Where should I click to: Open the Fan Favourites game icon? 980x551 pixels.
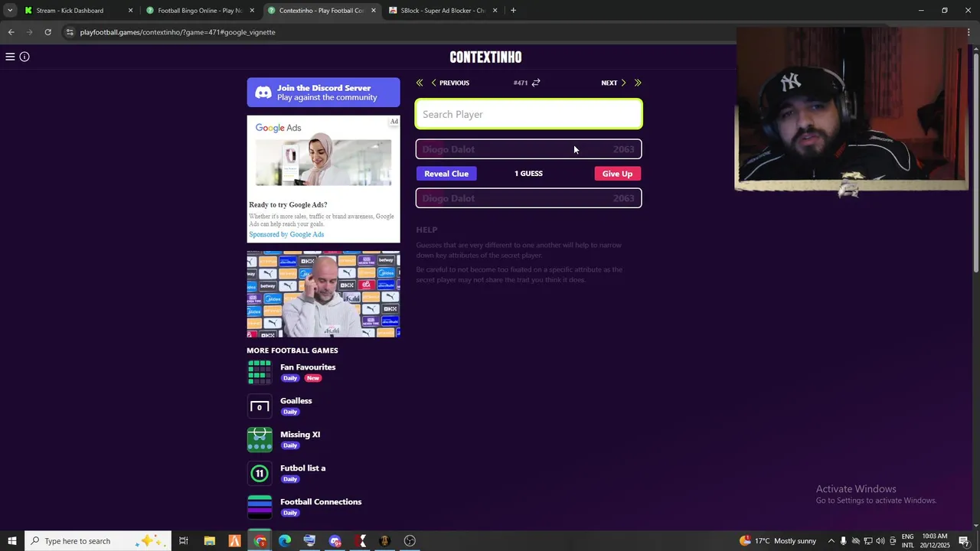click(260, 372)
